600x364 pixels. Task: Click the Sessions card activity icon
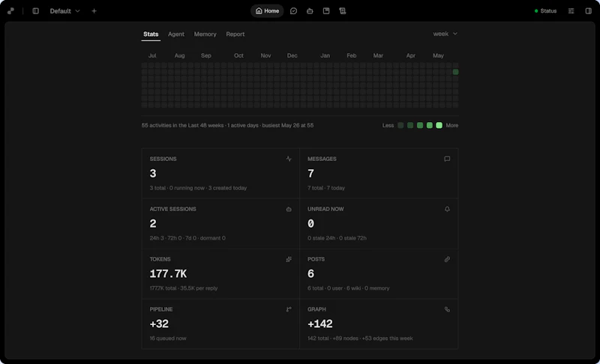click(x=289, y=159)
